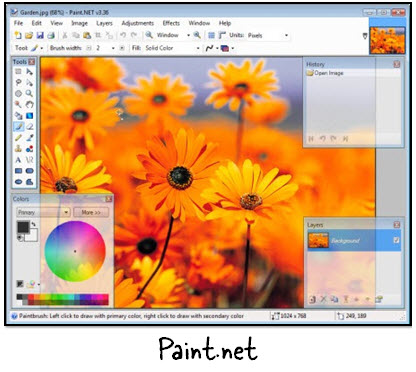Toggle the rulers icon in toolbar
The height and width of the screenshot is (372, 416).
pyautogui.click(x=222, y=35)
